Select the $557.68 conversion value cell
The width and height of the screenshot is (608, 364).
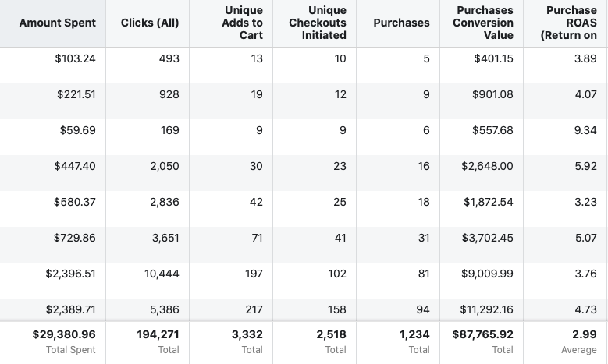pos(492,130)
